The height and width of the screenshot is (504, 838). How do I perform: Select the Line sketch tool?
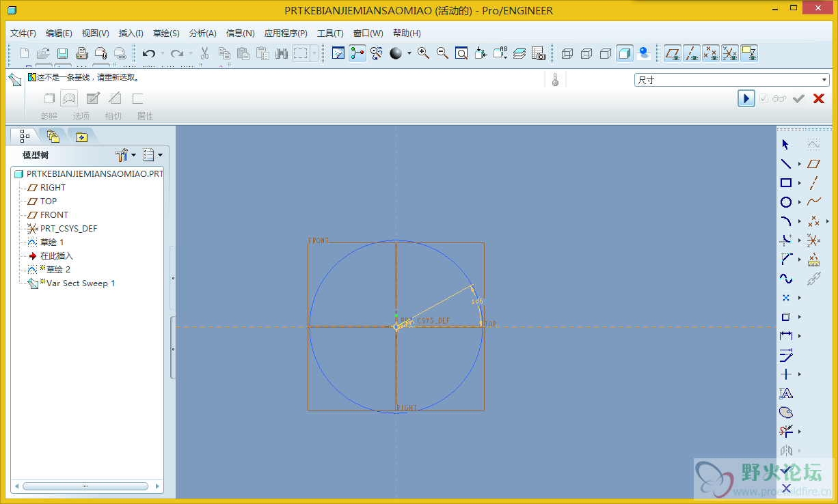tap(786, 164)
